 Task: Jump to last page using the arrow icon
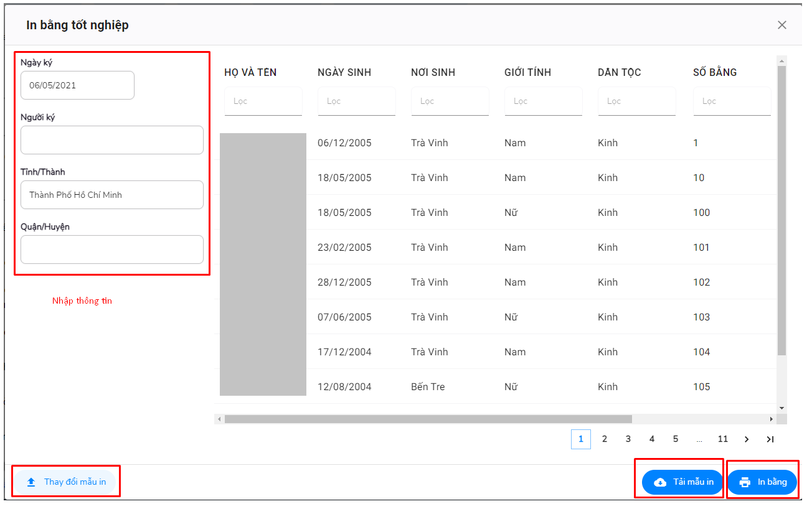770,439
